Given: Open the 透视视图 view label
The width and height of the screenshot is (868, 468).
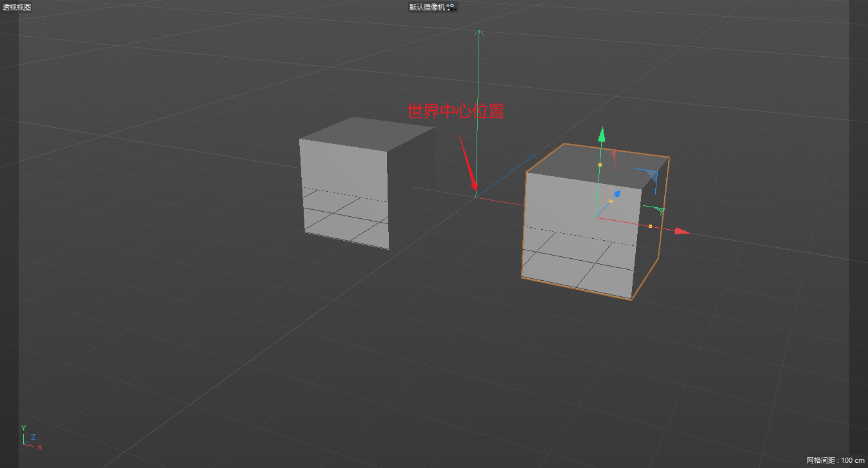Looking at the screenshot, I should pyautogui.click(x=16, y=7).
